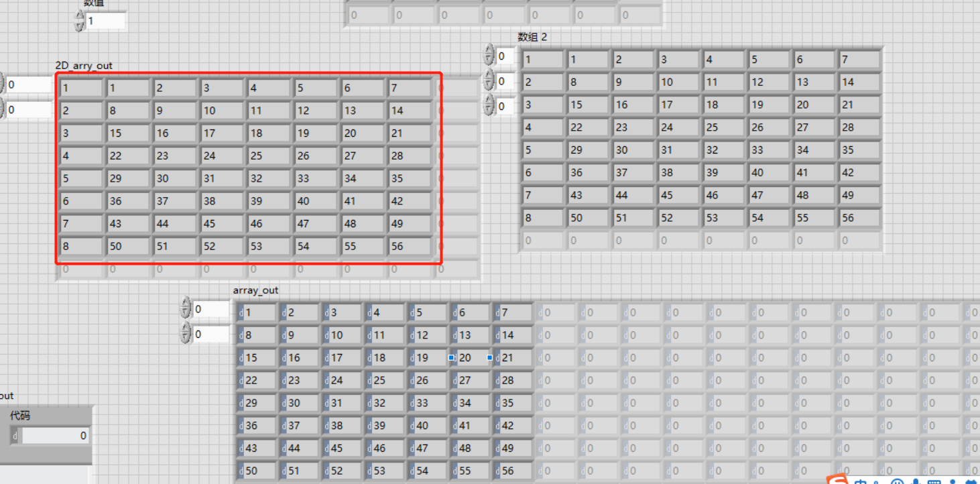Screen dimensions: 980x484
Task: Select cell 27 in 2D_arry_out
Action: pos(363,156)
